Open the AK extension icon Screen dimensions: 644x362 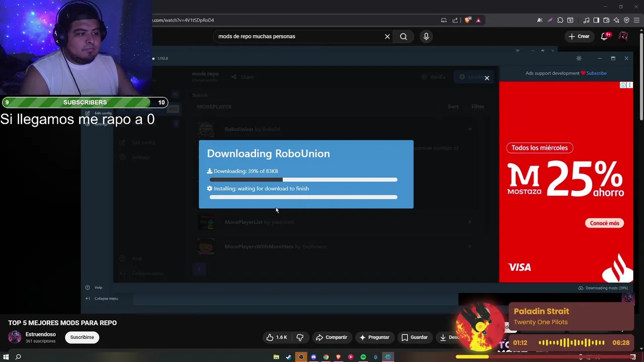540,20
